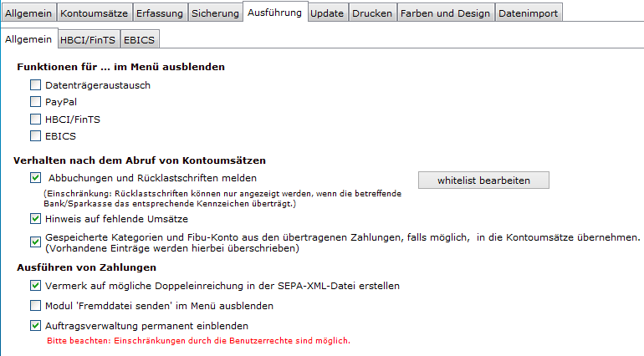The height and width of the screenshot is (356, 644).
Task: Toggle Gespeicherte Kategorien und Fibu-Konto checkbox
Action: [35, 242]
